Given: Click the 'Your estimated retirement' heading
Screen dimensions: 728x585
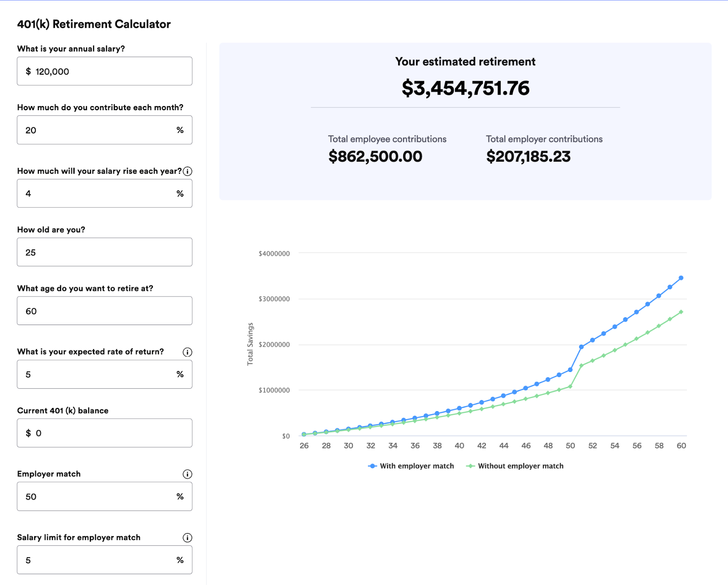Looking at the screenshot, I should tap(465, 61).
